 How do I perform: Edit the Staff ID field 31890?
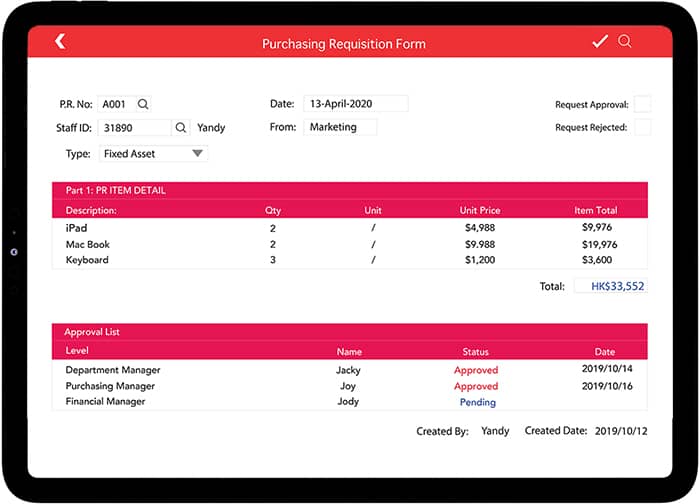[x=134, y=128]
